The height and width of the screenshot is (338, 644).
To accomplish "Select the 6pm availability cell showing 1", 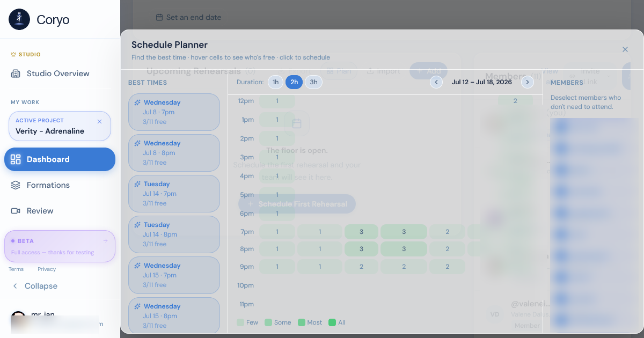I will pos(277,214).
